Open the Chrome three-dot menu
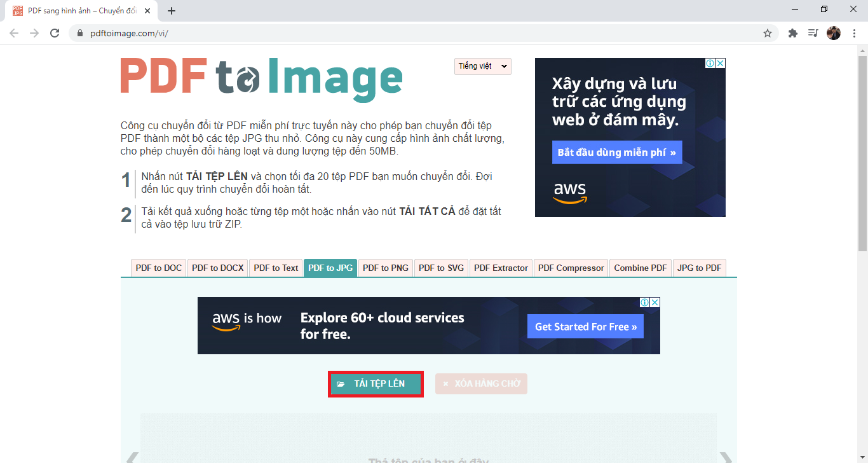This screenshot has height=463, width=868. (x=853, y=33)
